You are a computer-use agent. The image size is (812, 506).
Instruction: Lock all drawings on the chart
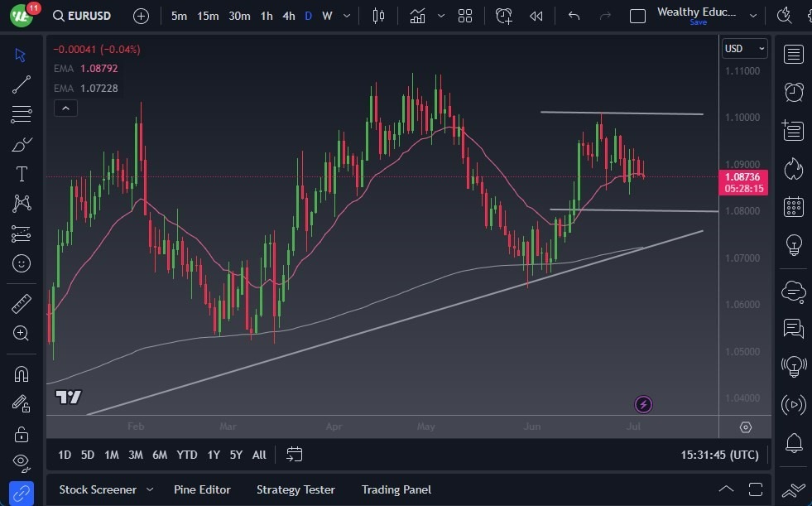pyautogui.click(x=22, y=432)
